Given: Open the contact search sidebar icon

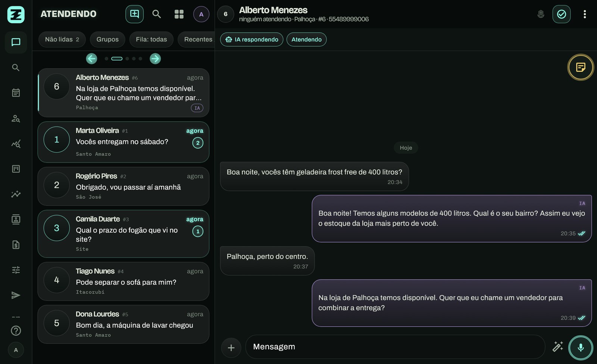Looking at the screenshot, I should pyautogui.click(x=16, y=118).
